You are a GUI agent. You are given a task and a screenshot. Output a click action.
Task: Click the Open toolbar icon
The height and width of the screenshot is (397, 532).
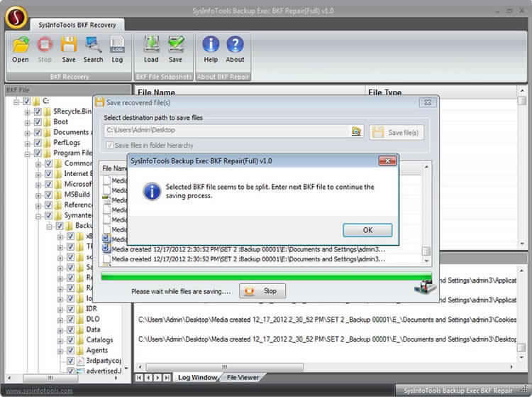21,50
